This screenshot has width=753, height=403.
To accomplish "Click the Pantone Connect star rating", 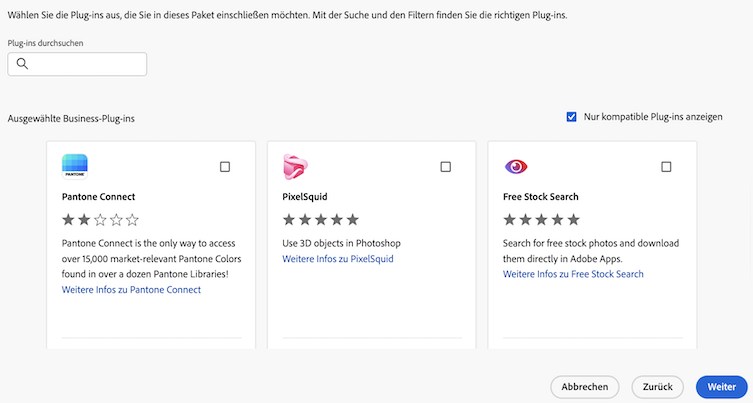I will (100, 219).
